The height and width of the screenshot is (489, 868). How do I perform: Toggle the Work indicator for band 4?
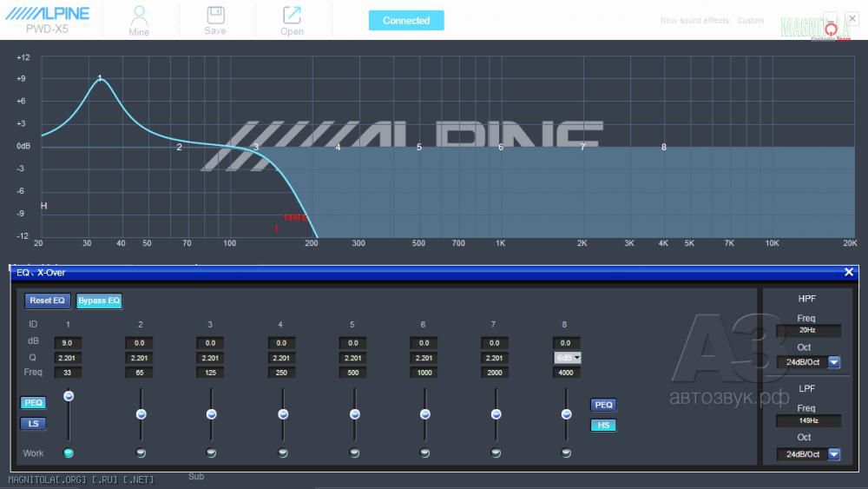coord(283,453)
